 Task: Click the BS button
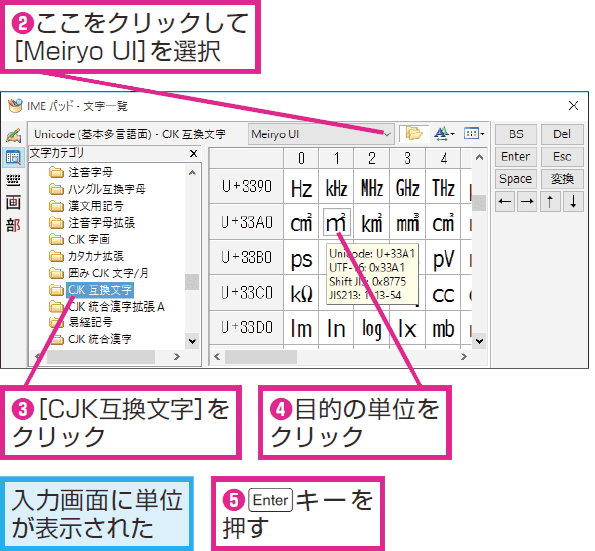point(516,134)
